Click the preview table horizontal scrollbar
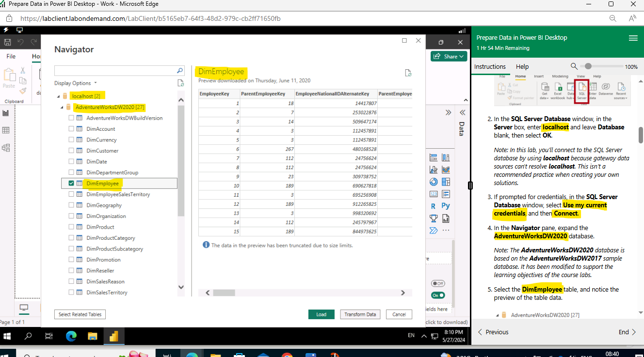This screenshot has width=644, height=357. click(224, 293)
